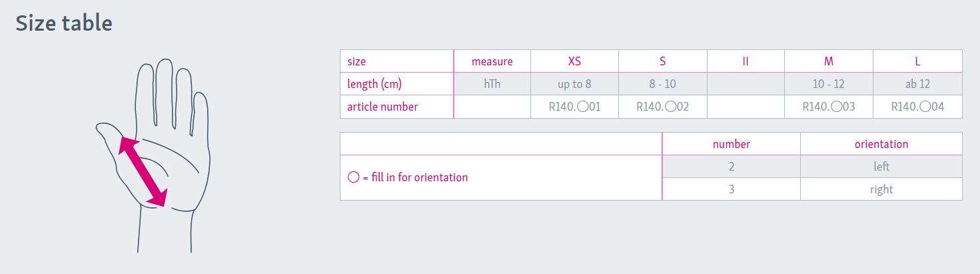
Task: Click article number R140.○04
Action: pos(917,107)
